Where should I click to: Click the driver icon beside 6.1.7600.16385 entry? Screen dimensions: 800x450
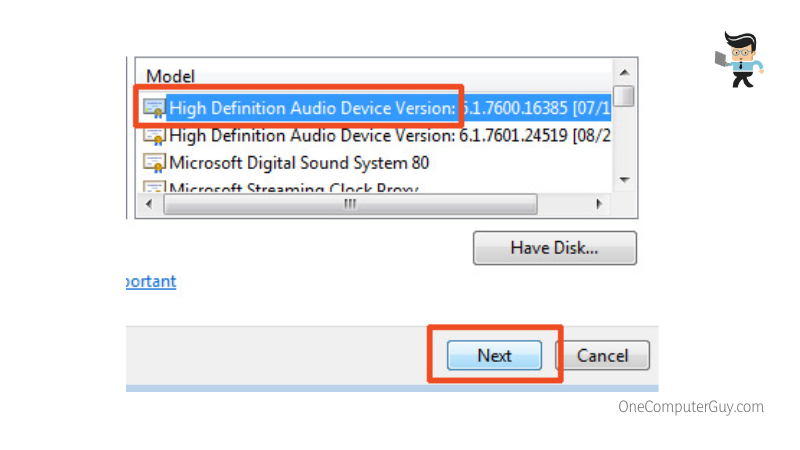click(x=154, y=108)
